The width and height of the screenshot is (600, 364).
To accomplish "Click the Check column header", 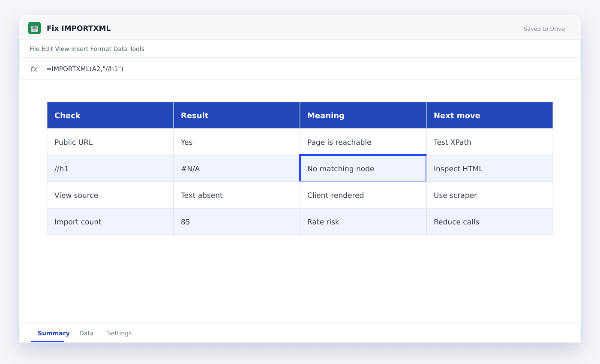I will coord(110,115).
